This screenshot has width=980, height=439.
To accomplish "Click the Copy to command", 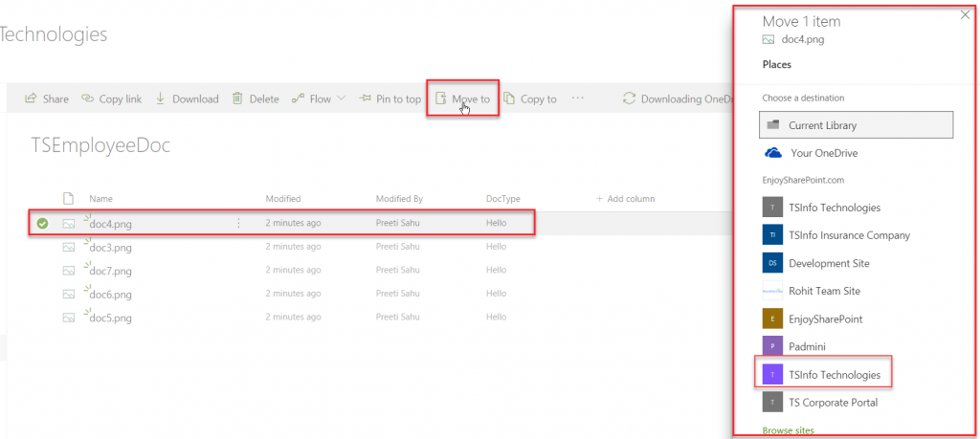I will (x=530, y=99).
